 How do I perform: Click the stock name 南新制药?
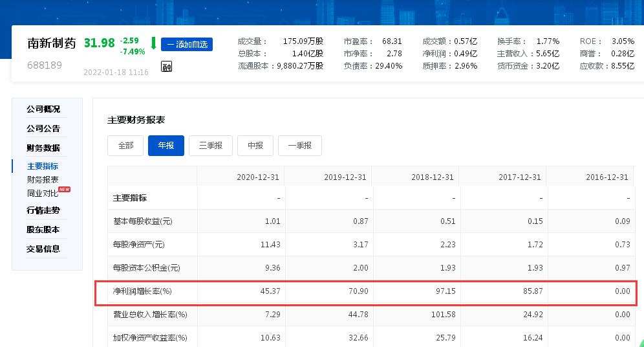(x=52, y=43)
